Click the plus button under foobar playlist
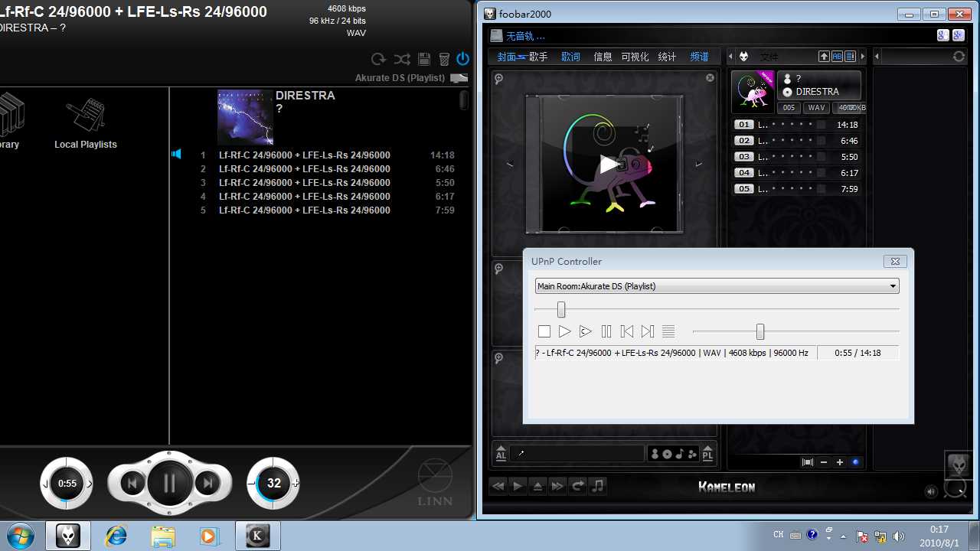 point(840,462)
